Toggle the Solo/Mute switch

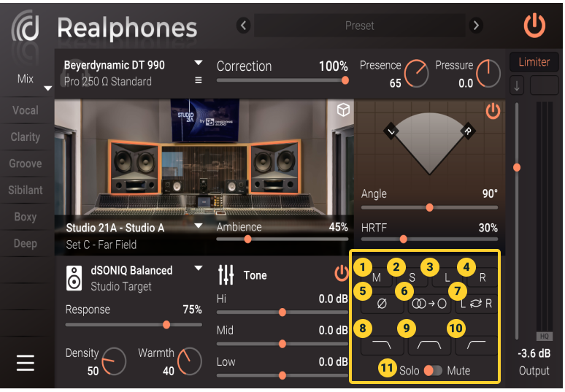[433, 370]
